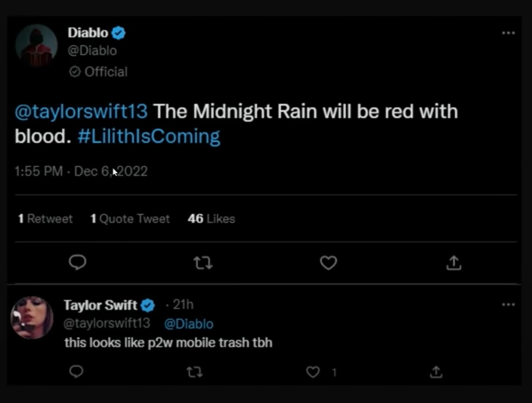
Task: View the 1 Quote Tweet list
Action: (x=129, y=218)
